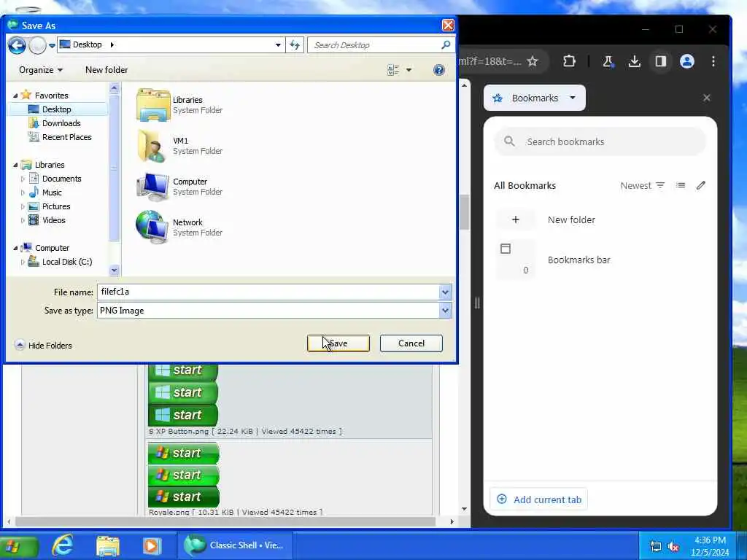This screenshot has height=560, width=747.
Task: Click the edit bookmarks pencil icon
Action: click(700, 185)
